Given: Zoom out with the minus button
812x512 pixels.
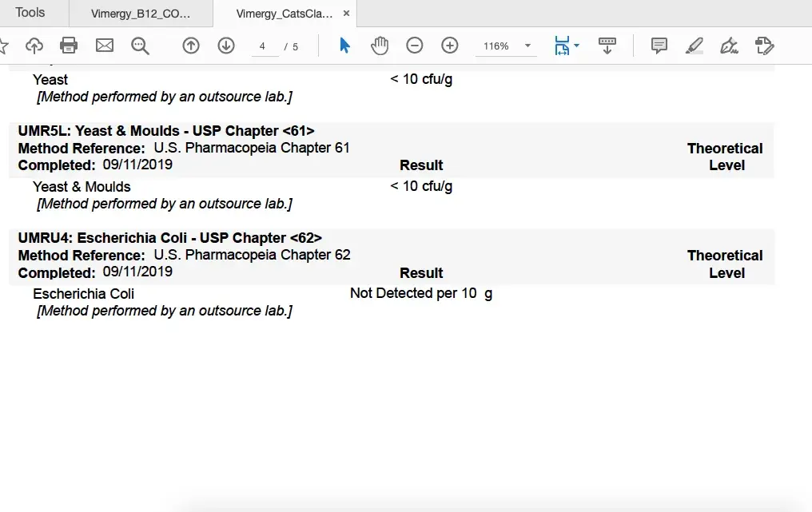Looking at the screenshot, I should pos(415,46).
